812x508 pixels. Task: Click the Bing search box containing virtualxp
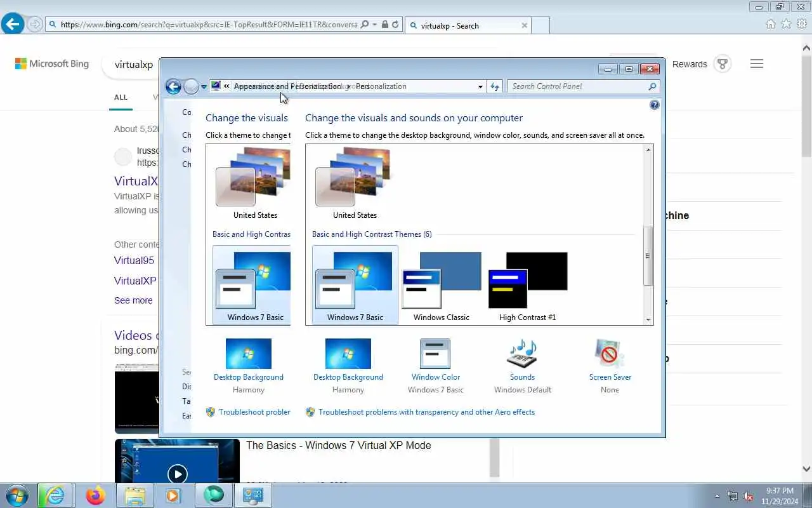[134, 64]
